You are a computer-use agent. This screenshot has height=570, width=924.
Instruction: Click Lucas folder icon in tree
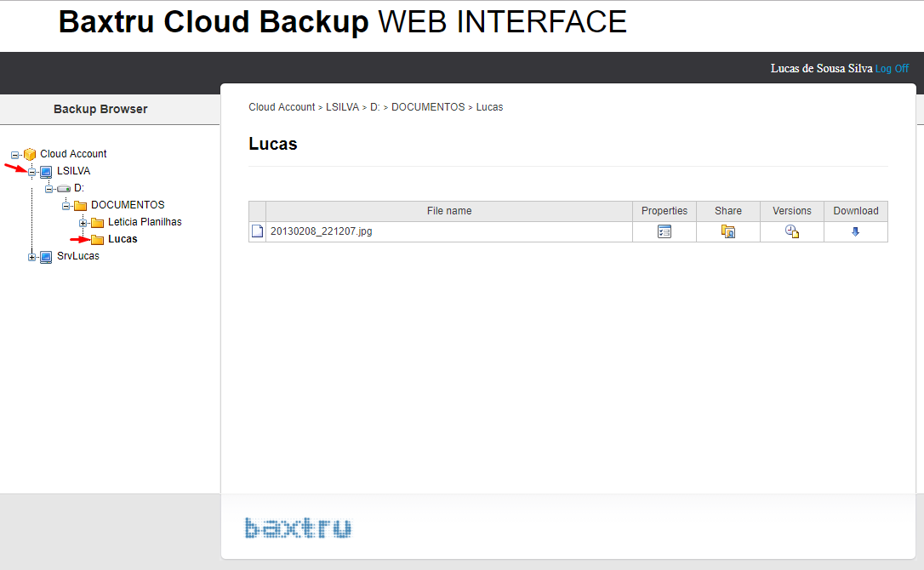coord(97,239)
